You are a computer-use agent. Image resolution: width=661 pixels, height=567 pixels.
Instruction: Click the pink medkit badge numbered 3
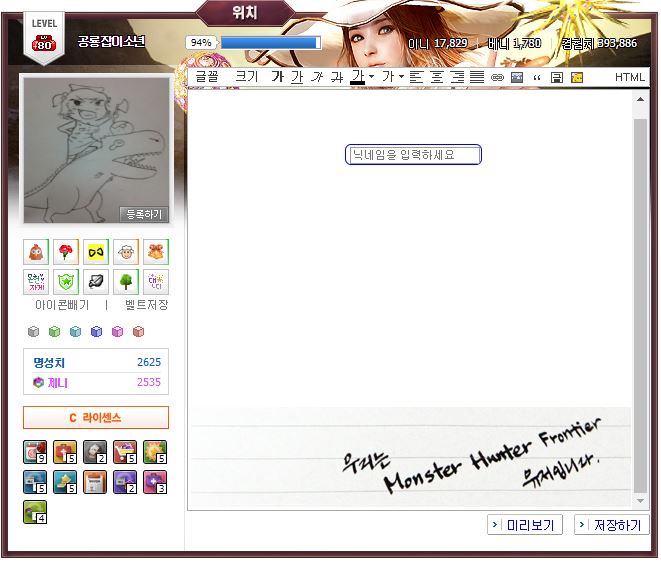click(x=155, y=482)
